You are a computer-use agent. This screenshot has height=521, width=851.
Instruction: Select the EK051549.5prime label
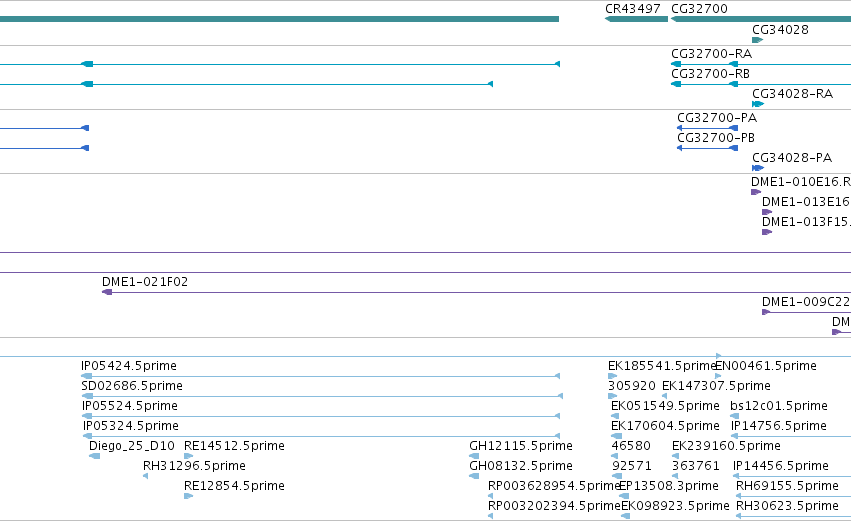[665, 406]
